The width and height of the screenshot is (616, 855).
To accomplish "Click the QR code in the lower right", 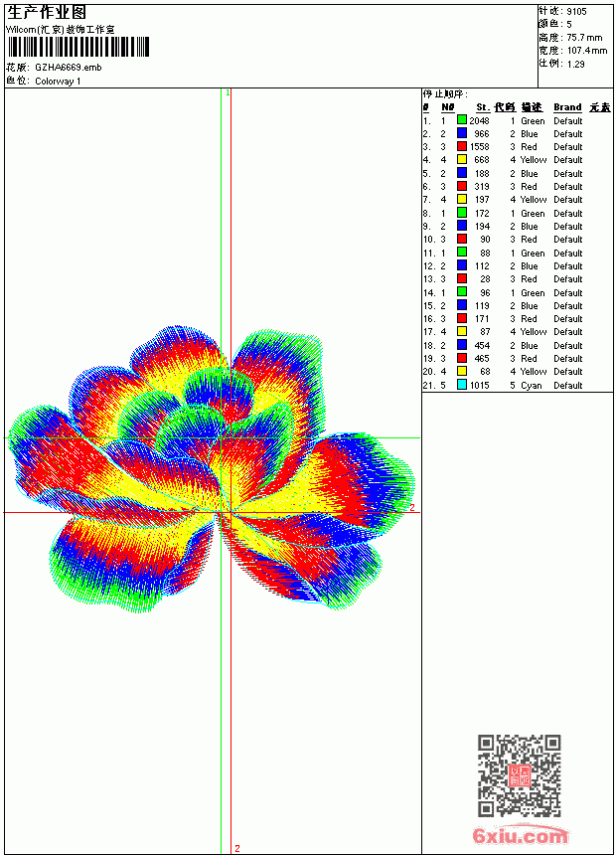I will tap(520, 775).
